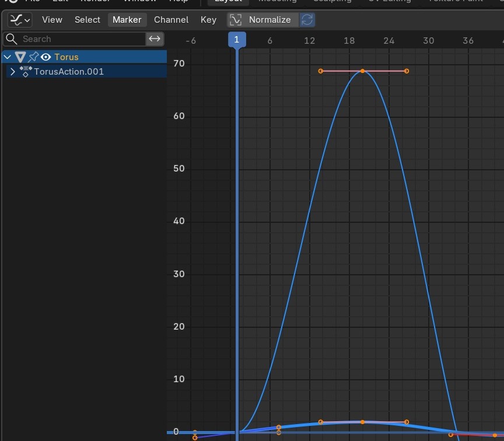Toggle auto normalization refresh icon
Screen dimensions: 504x441
coord(307,20)
